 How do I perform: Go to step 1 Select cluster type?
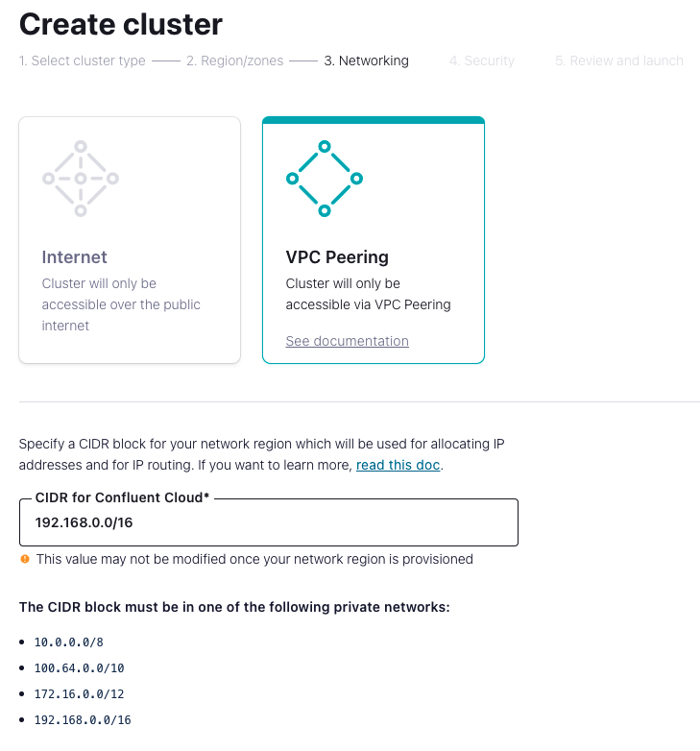(83, 61)
